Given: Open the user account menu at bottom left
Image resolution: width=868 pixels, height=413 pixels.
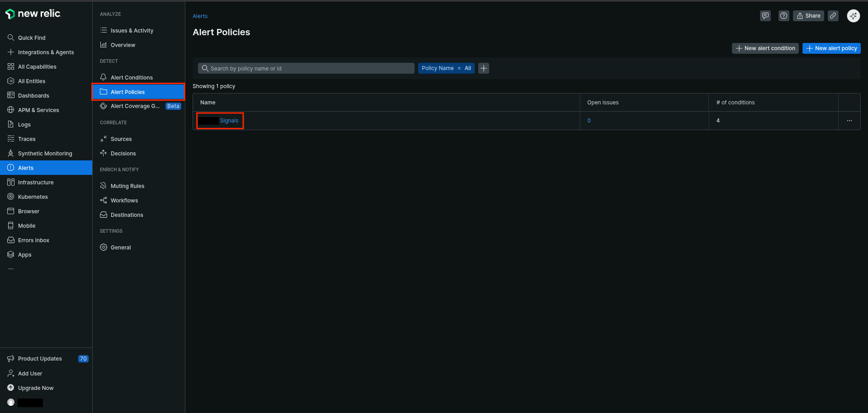Looking at the screenshot, I should coord(25,403).
